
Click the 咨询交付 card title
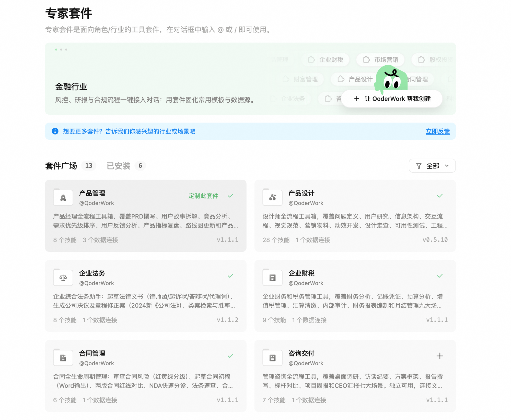pos(301,353)
